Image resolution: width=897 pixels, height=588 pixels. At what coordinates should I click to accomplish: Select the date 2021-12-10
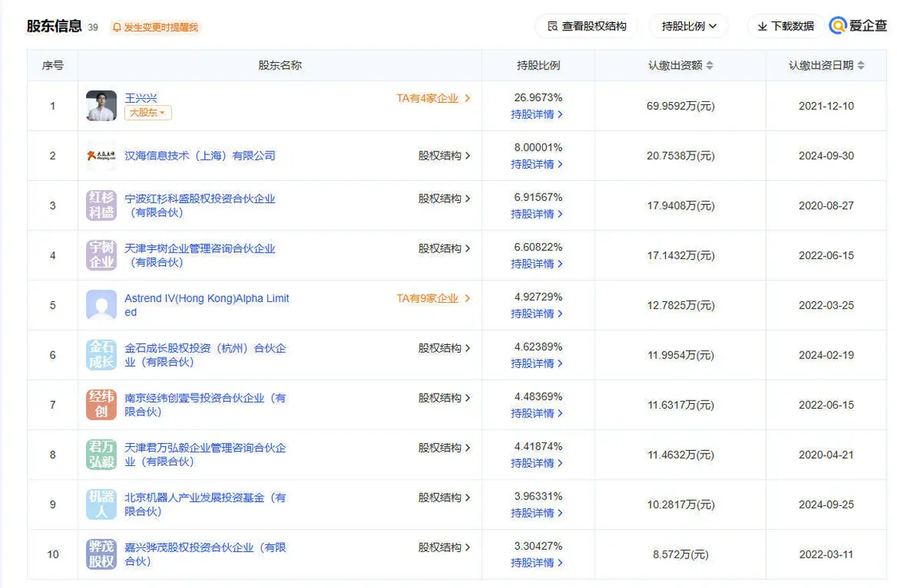(826, 106)
